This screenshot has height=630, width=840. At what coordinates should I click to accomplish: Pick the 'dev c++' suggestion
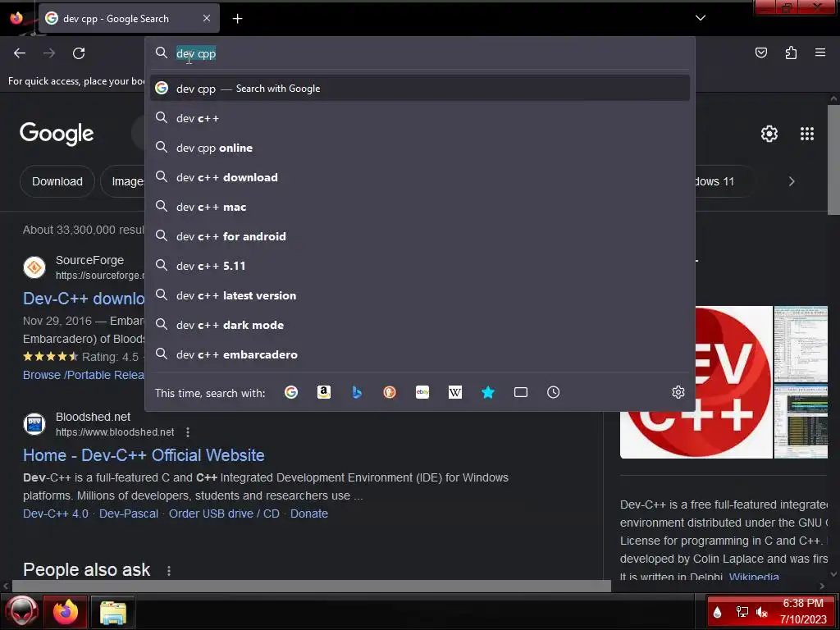pyautogui.click(x=420, y=118)
